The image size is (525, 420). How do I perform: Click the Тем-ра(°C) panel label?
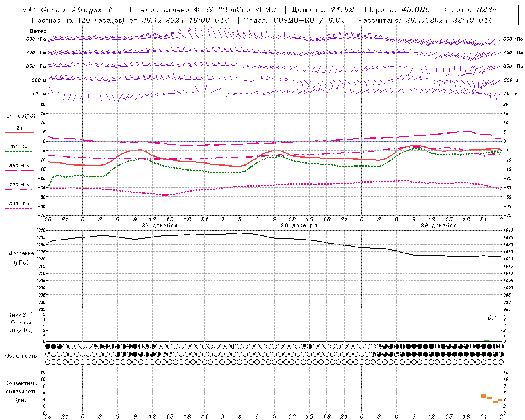(x=19, y=116)
